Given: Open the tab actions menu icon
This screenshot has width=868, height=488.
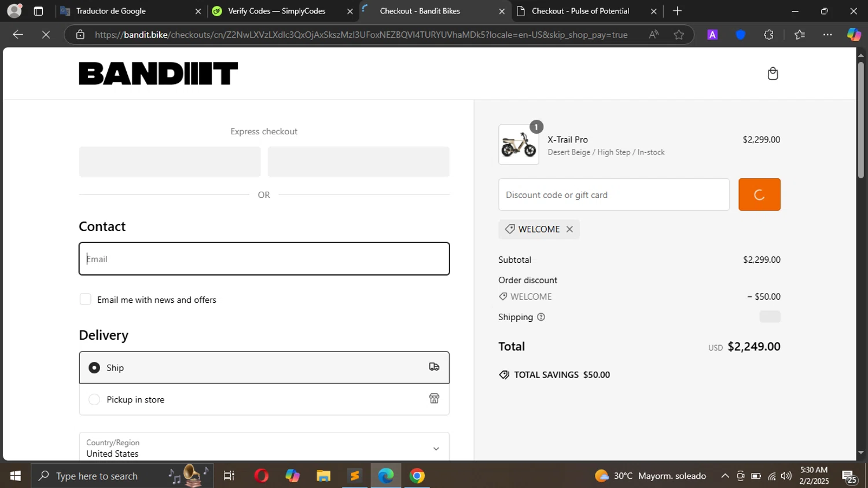Looking at the screenshot, I should click(x=38, y=11).
